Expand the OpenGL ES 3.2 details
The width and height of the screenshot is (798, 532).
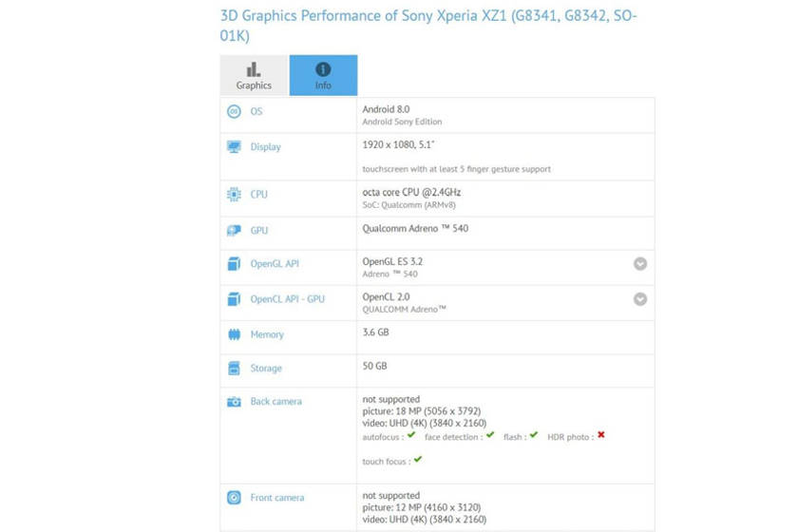pos(640,264)
